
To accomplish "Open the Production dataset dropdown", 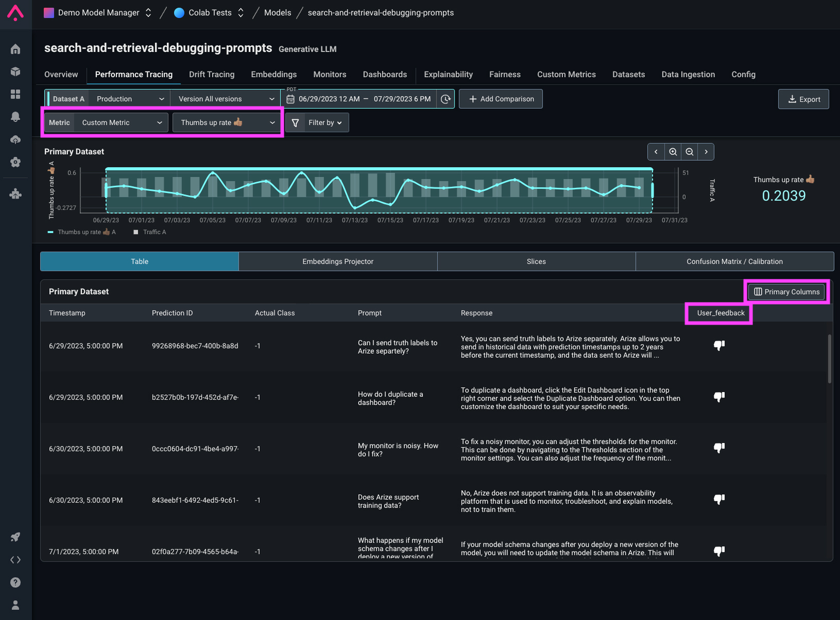I will tap(129, 98).
